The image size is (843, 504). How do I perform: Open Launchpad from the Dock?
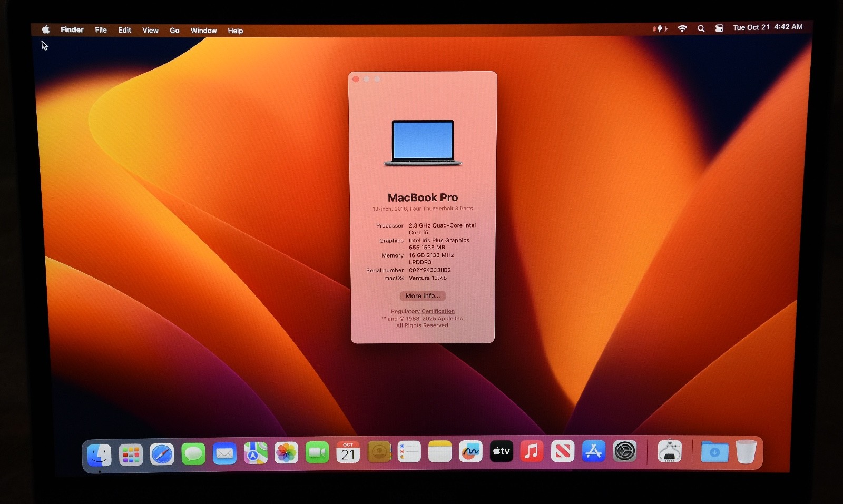click(131, 454)
